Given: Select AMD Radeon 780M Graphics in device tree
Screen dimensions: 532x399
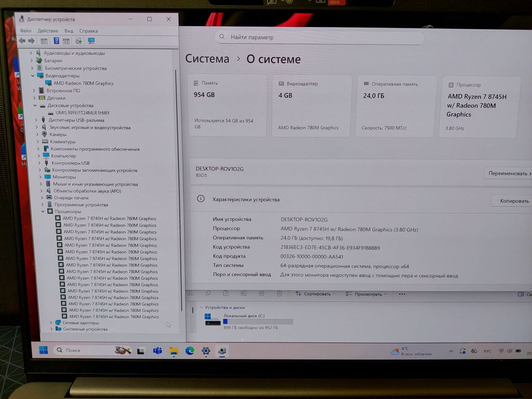Looking at the screenshot, I should point(83,83).
